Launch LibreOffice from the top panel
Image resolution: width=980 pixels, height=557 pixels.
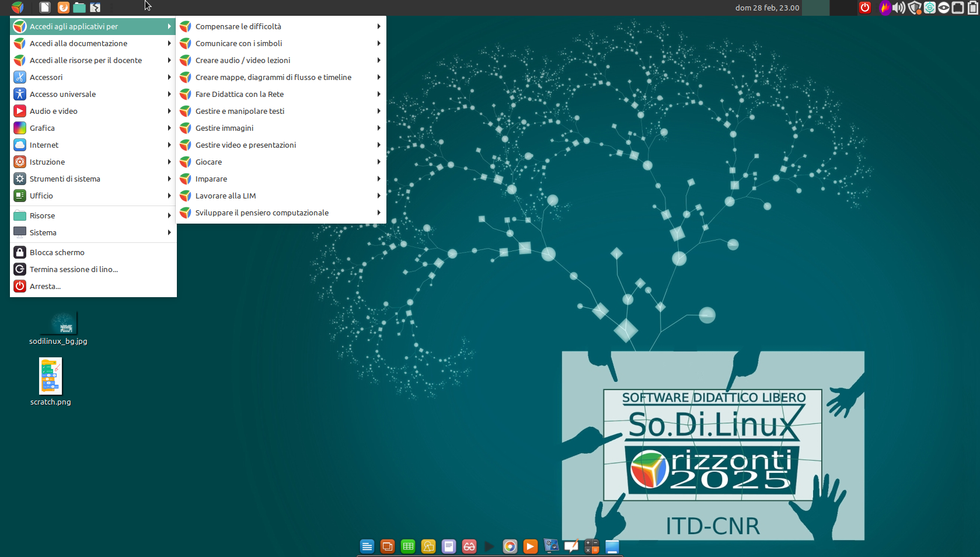[x=45, y=8]
